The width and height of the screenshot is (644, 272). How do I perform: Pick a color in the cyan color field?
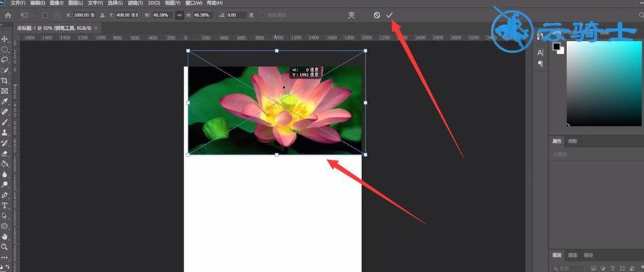click(604, 83)
